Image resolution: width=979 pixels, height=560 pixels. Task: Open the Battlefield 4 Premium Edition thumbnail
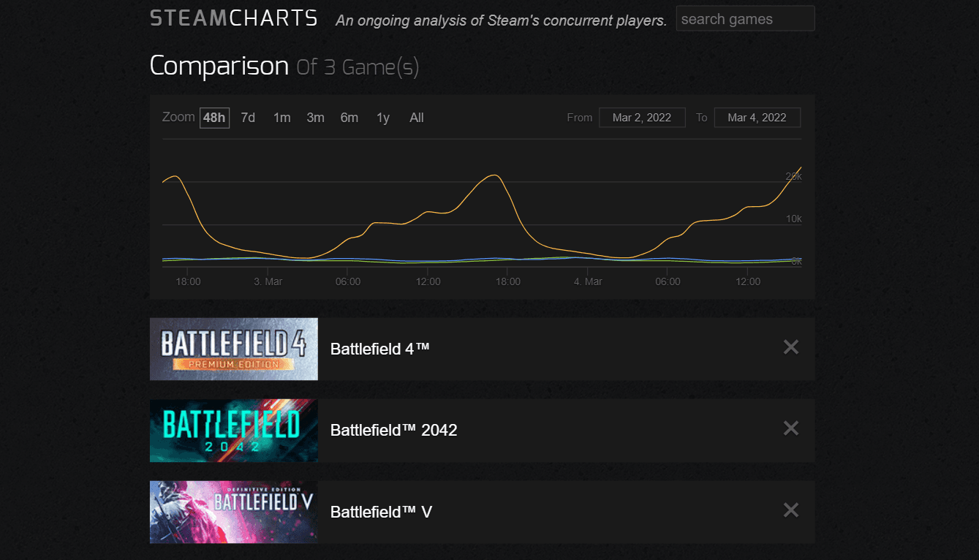233,349
